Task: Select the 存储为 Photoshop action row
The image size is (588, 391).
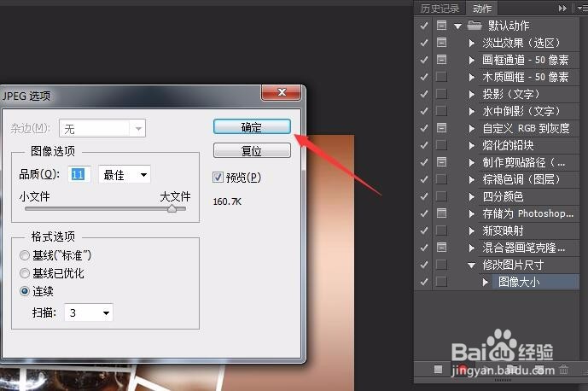Action: click(527, 213)
